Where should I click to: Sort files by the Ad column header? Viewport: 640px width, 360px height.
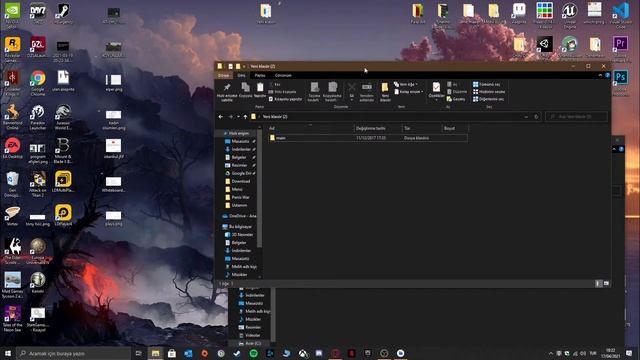coord(310,128)
